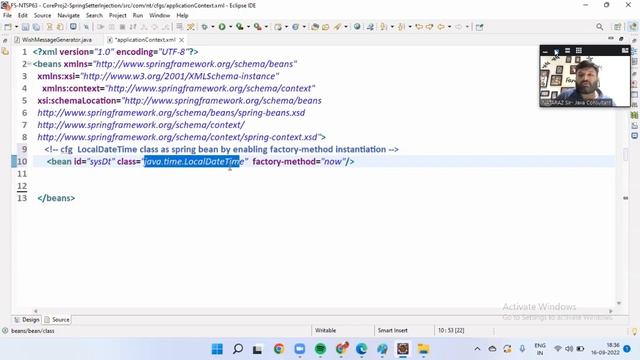Open File Explorer from the taskbar
This screenshot has height=360, width=640.
tap(423, 349)
